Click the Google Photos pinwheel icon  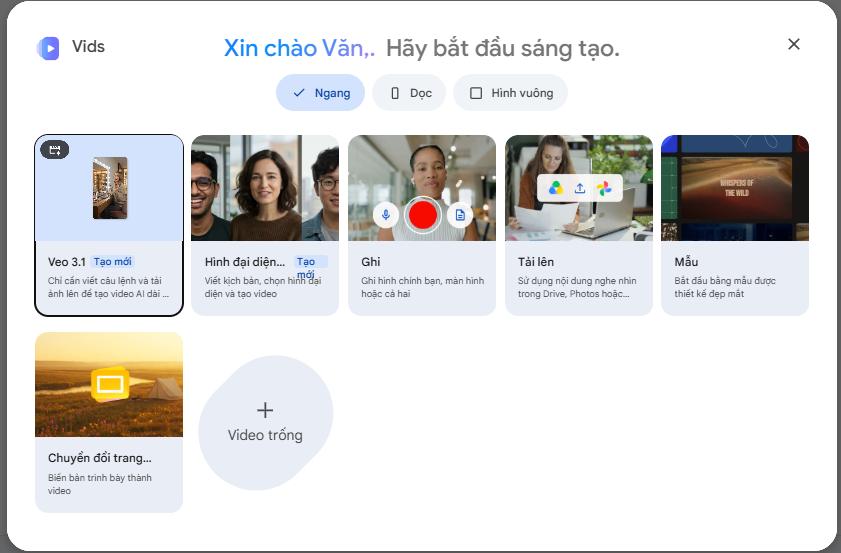604,188
